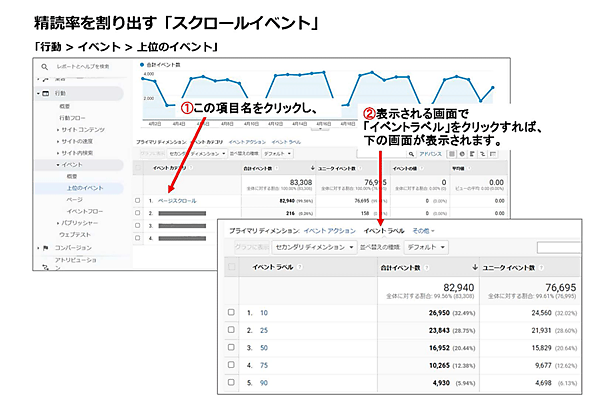This screenshot has height=415, width=600.
Task: Click the アトリビューション icon in the sidebar
Action: pyautogui.click(x=45, y=264)
